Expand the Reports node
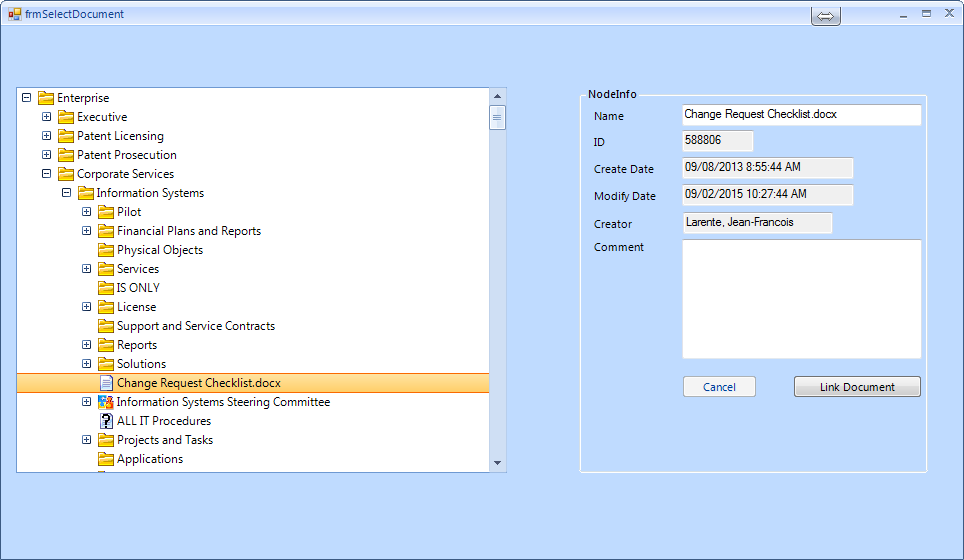 pos(87,345)
